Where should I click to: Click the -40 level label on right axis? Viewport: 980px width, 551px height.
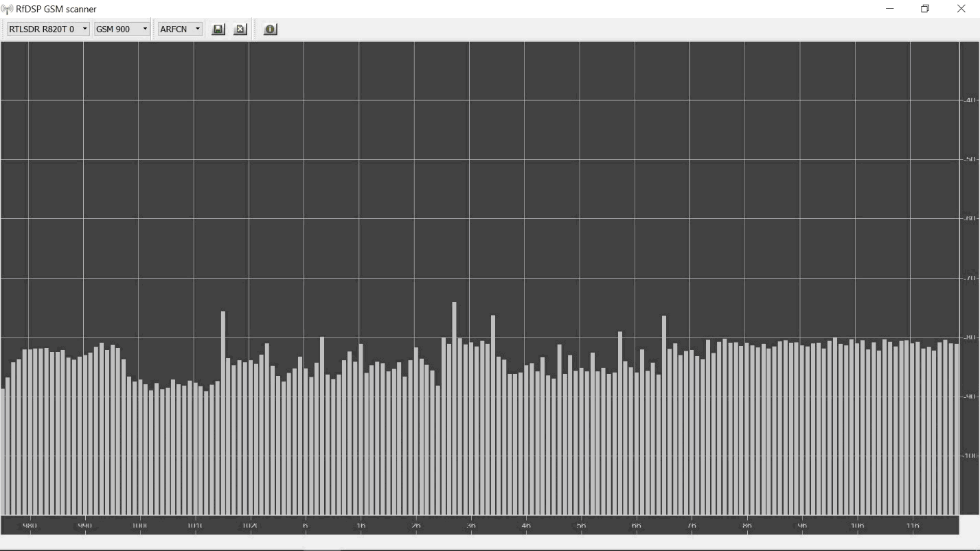pos(969,100)
